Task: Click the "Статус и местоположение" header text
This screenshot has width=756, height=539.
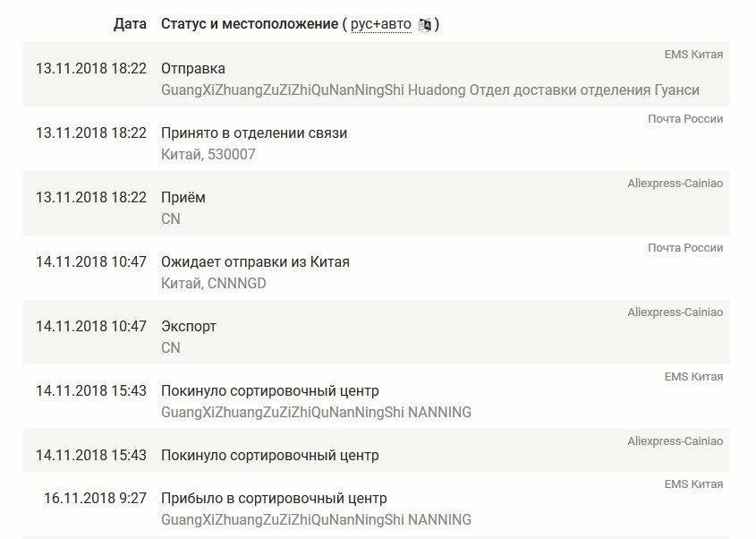Action: pos(248,24)
